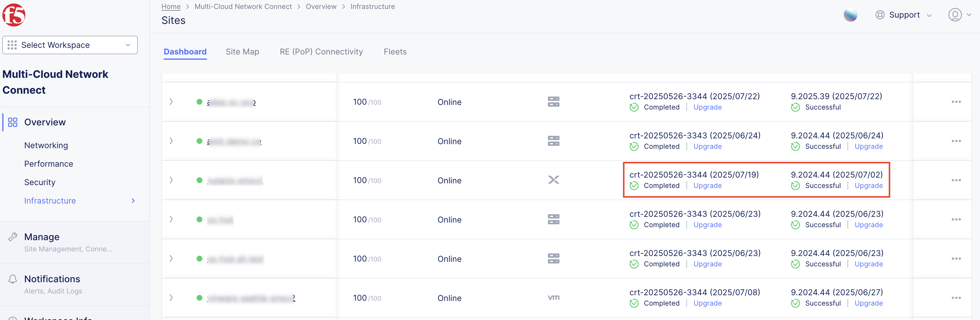Expand the highlighted site row chevron
The height and width of the screenshot is (320, 980).
pos(171,180)
